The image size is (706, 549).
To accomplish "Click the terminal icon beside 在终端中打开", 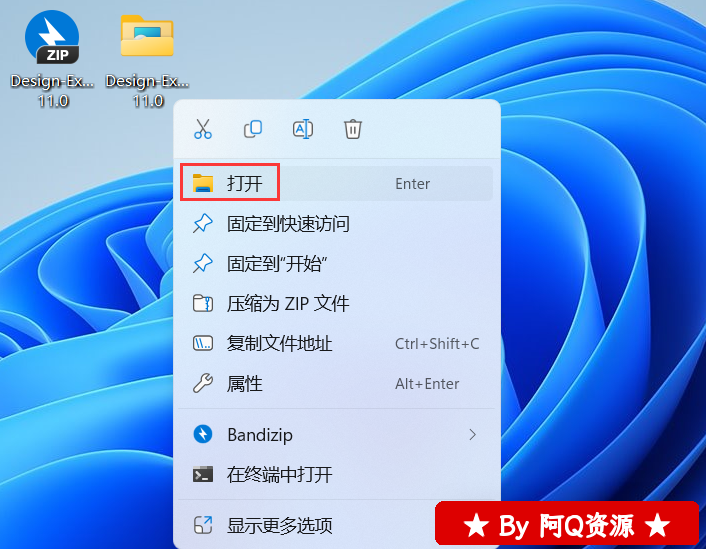I will pyautogui.click(x=203, y=475).
